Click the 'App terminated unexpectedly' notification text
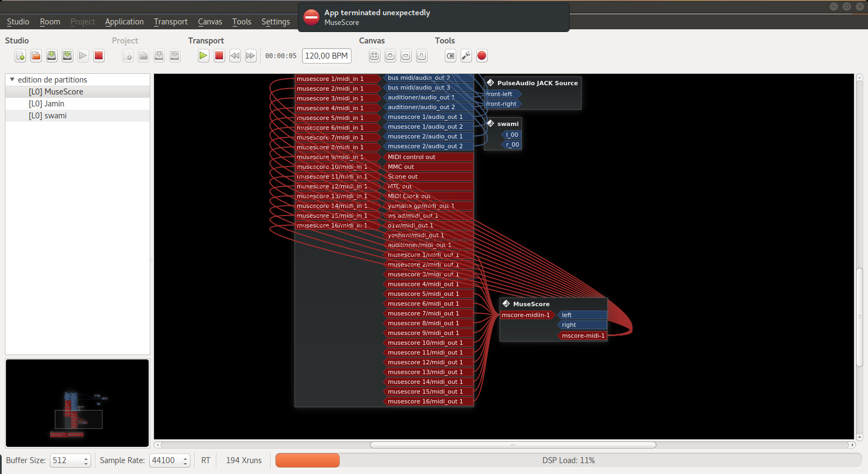 pyautogui.click(x=377, y=12)
